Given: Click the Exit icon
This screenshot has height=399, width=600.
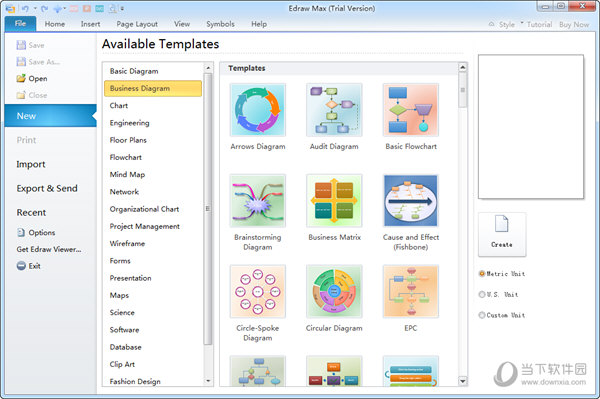Looking at the screenshot, I should tap(21, 265).
